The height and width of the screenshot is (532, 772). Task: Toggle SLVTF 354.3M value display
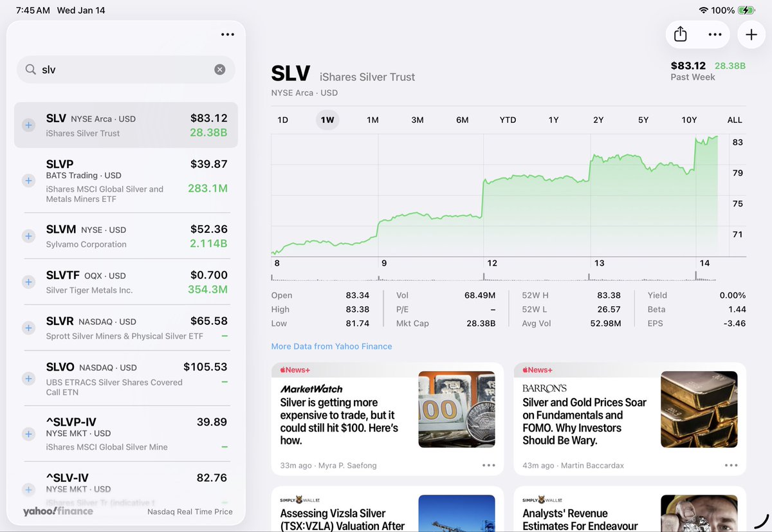(208, 289)
